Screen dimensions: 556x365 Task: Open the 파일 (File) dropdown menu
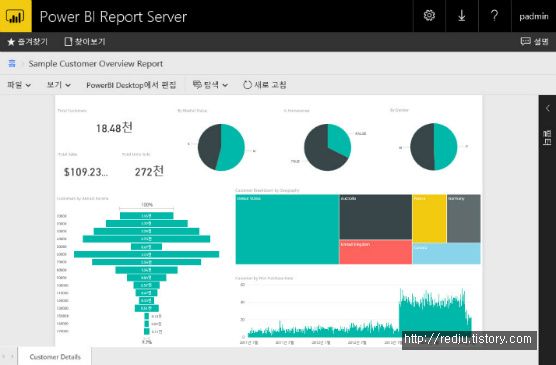(x=19, y=85)
